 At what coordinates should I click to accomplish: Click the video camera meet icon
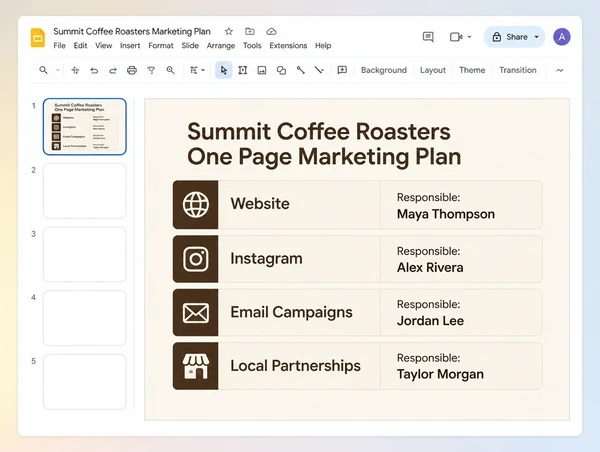coord(456,37)
